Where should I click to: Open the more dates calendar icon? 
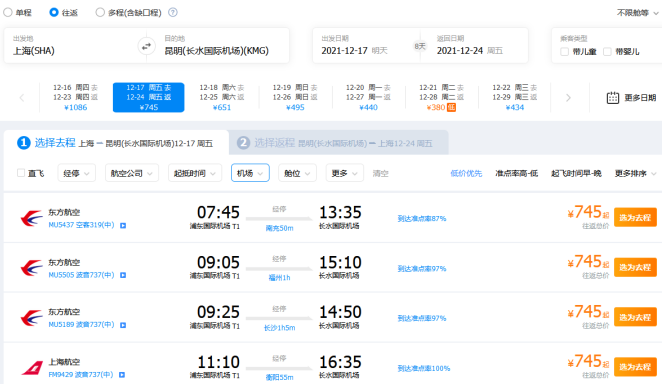tap(613, 98)
